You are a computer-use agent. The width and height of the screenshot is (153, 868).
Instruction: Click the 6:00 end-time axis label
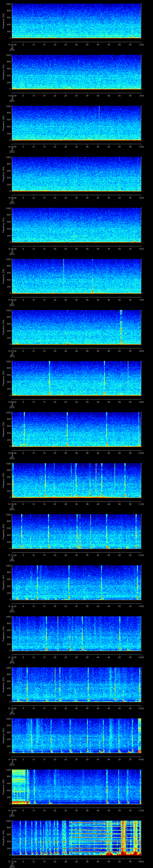141,249
